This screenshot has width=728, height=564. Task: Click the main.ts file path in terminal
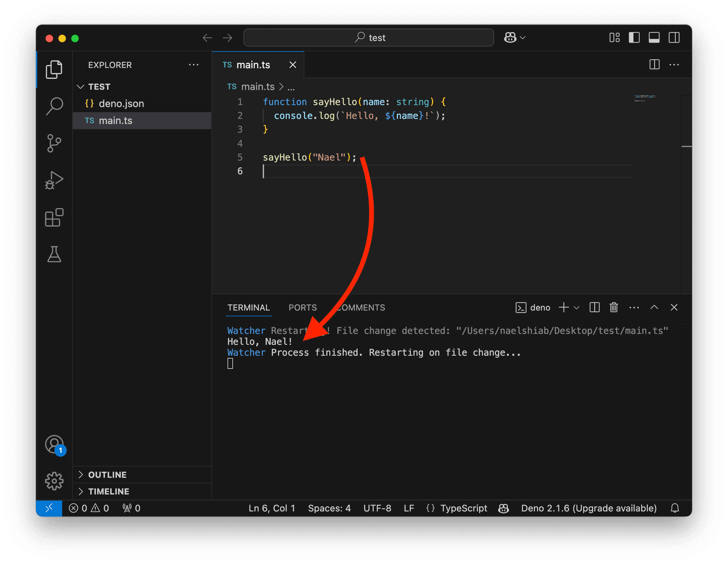click(562, 331)
